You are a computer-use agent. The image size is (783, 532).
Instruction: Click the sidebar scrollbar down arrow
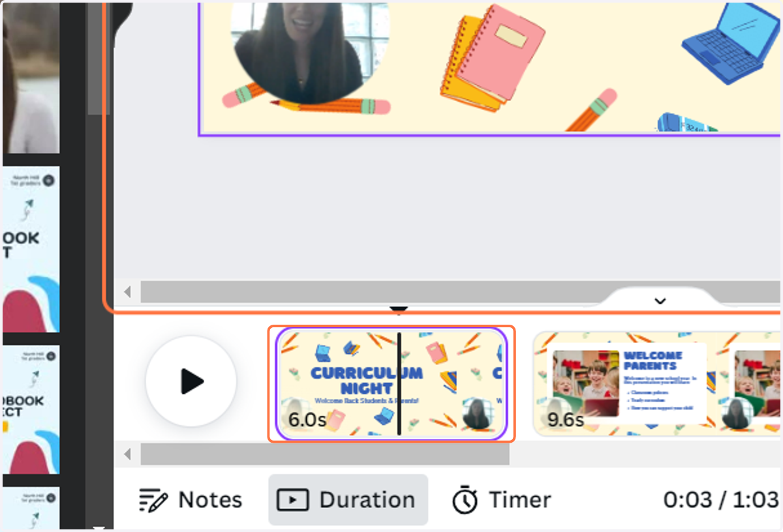click(x=99, y=527)
